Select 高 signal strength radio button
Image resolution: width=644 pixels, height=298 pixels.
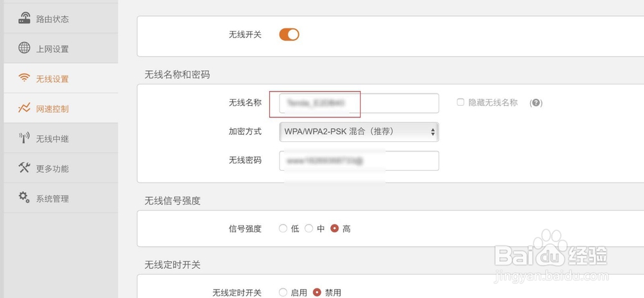[x=334, y=228]
